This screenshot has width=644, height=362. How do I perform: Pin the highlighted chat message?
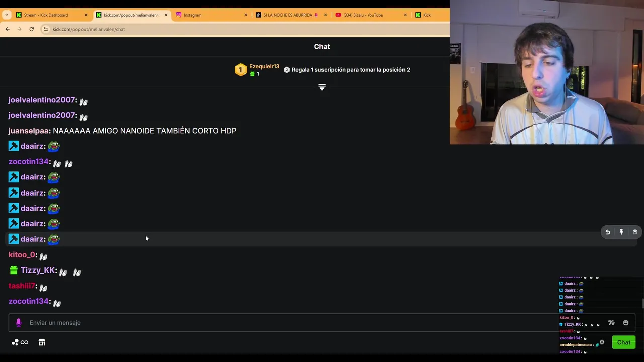pyautogui.click(x=621, y=232)
